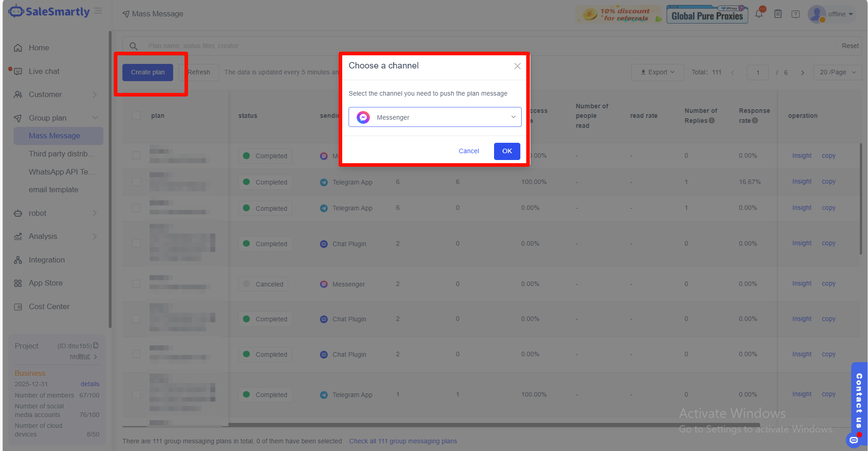Click the clipboard icon in the top bar
The width and height of the screenshot is (868, 451).
click(778, 14)
